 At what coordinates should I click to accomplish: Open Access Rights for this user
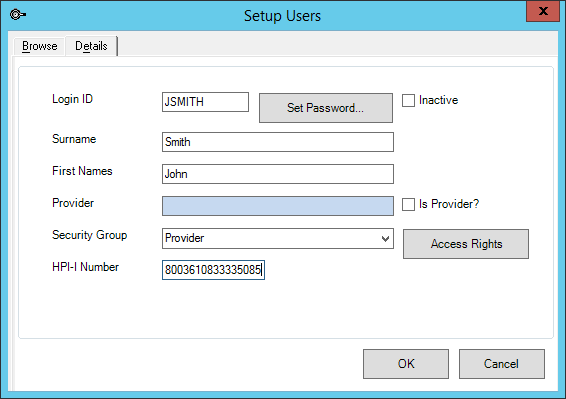point(466,244)
